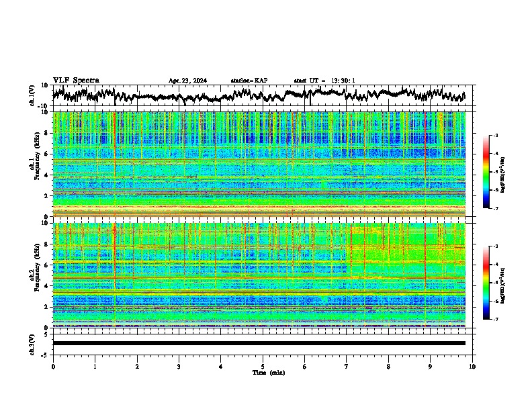Click time axis tick label "7"
The image size is (532, 411).
click(x=347, y=367)
